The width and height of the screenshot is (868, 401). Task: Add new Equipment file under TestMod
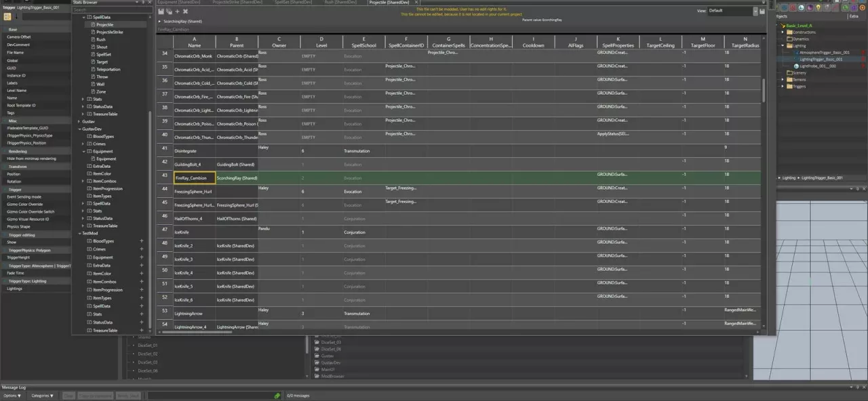click(x=142, y=257)
